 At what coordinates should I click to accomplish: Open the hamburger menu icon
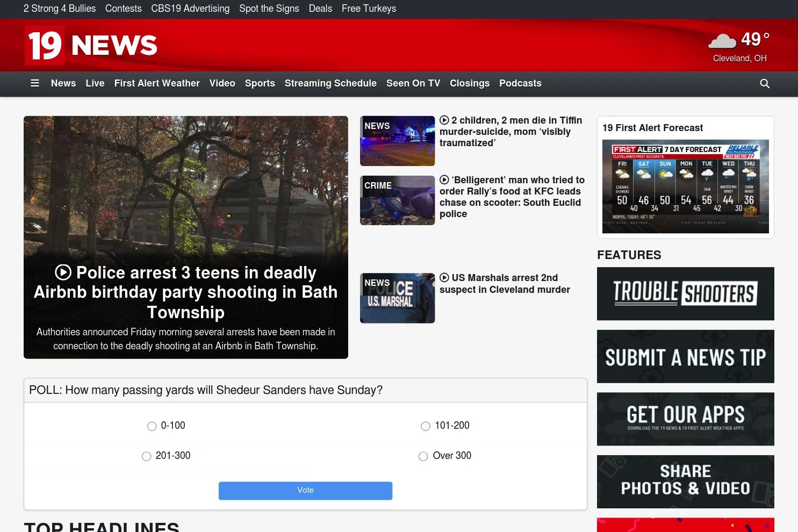pyautogui.click(x=35, y=83)
